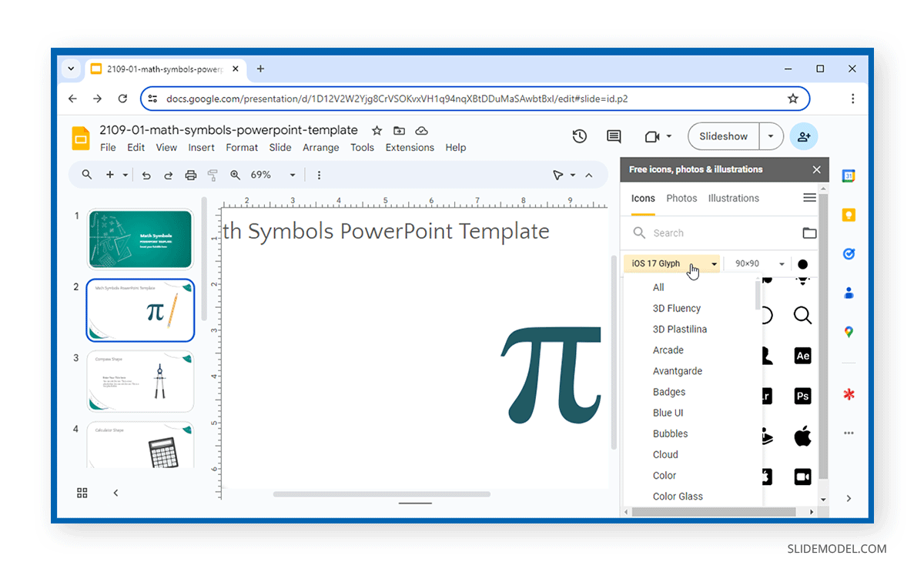Click the Apple logo icon in results
Image resolution: width=924 pixels, height=572 pixels.
[802, 433]
